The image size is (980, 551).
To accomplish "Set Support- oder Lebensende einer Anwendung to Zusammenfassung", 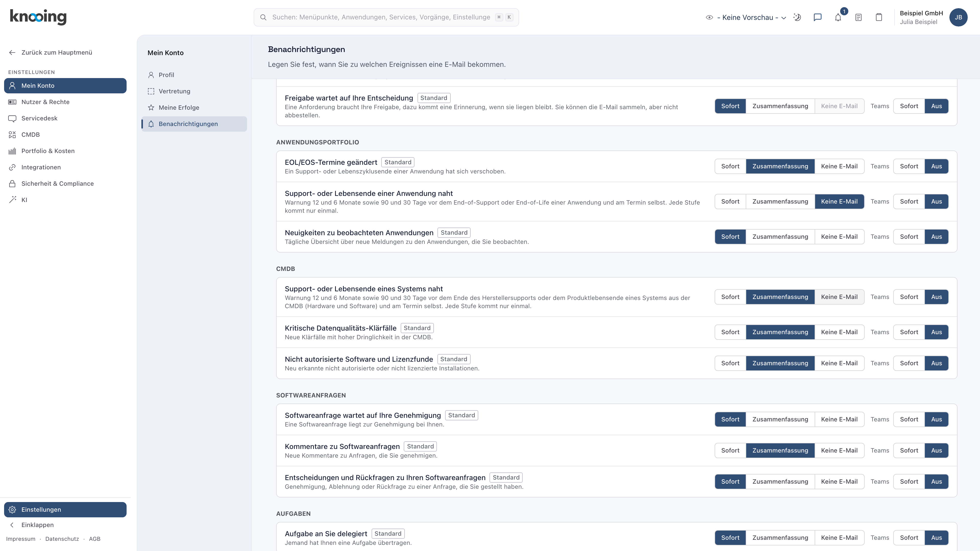I will pyautogui.click(x=780, y=202).
